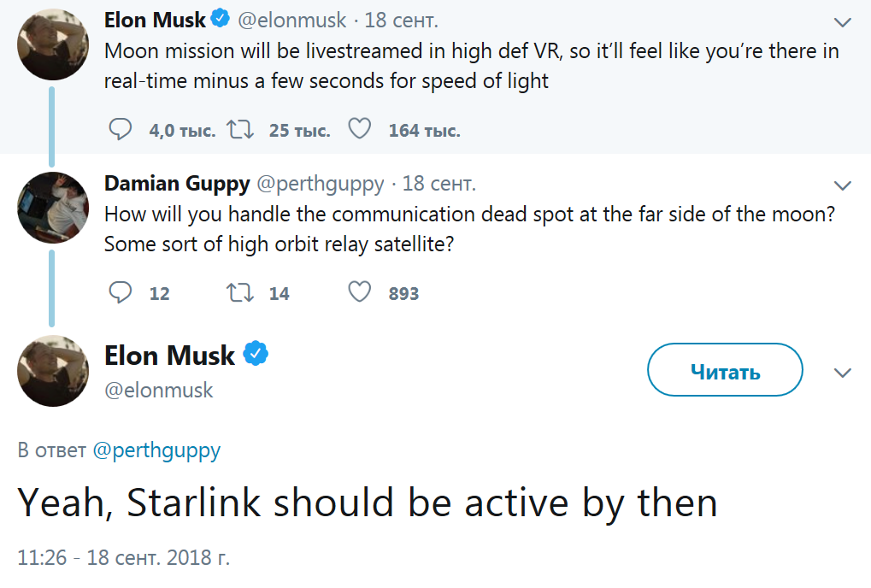Click the 11:26 - 18 сент. 2018 timestamp
Screen dimensions: 871x588
[124, 558]
